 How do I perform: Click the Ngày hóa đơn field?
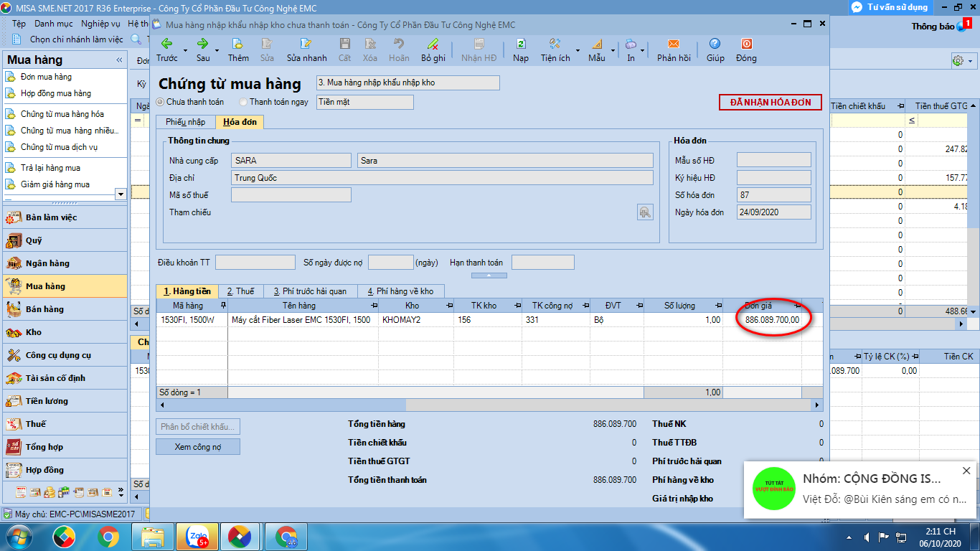pyautogui.click(x=773, y=212)
